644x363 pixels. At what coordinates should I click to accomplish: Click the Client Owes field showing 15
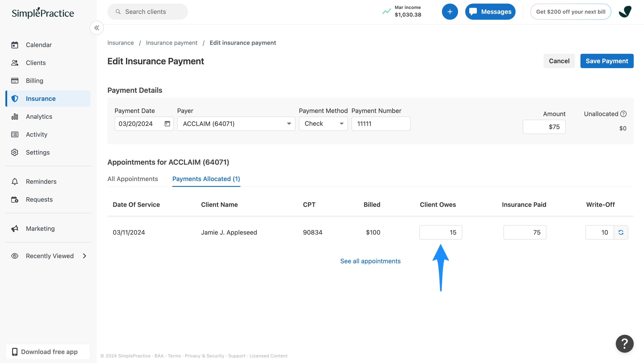coord(441,232)
